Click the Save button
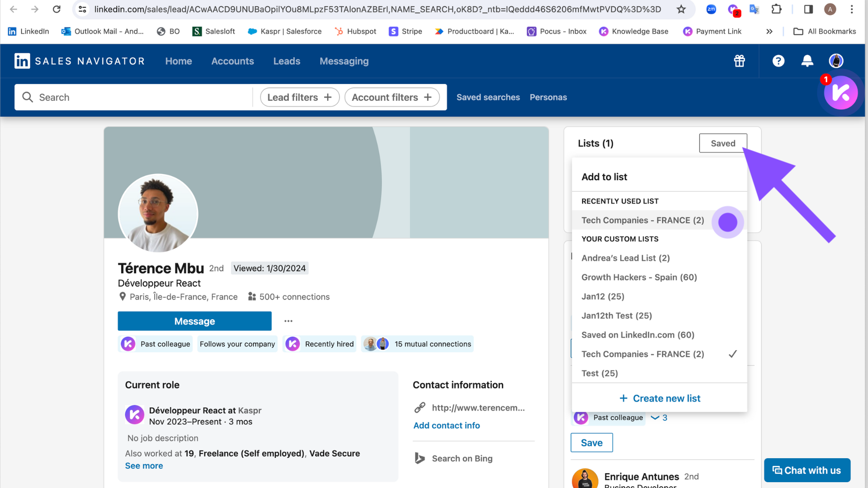Image resolution: width=868 pixels, height=488 pixels. coord(591,443)
